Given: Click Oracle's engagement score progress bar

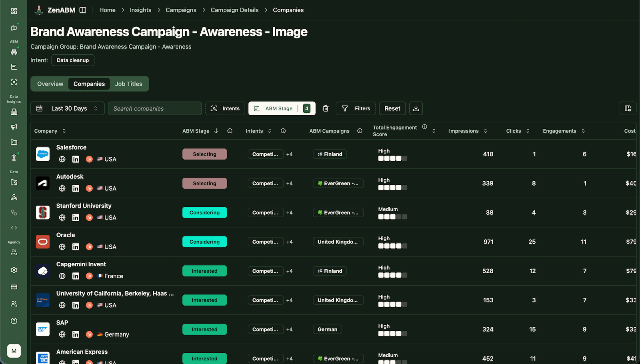Looking at the screenshot, I should coord(392,246).
